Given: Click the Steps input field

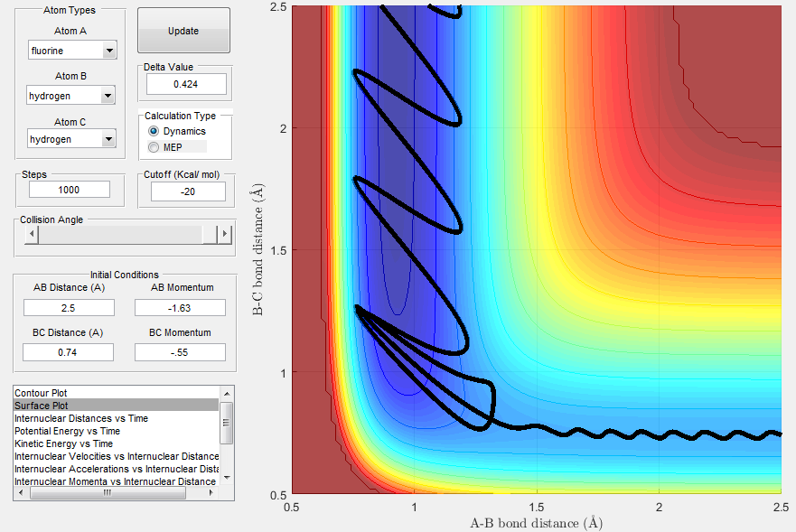Looking at the screenshot, I should [x=70, y=190].
